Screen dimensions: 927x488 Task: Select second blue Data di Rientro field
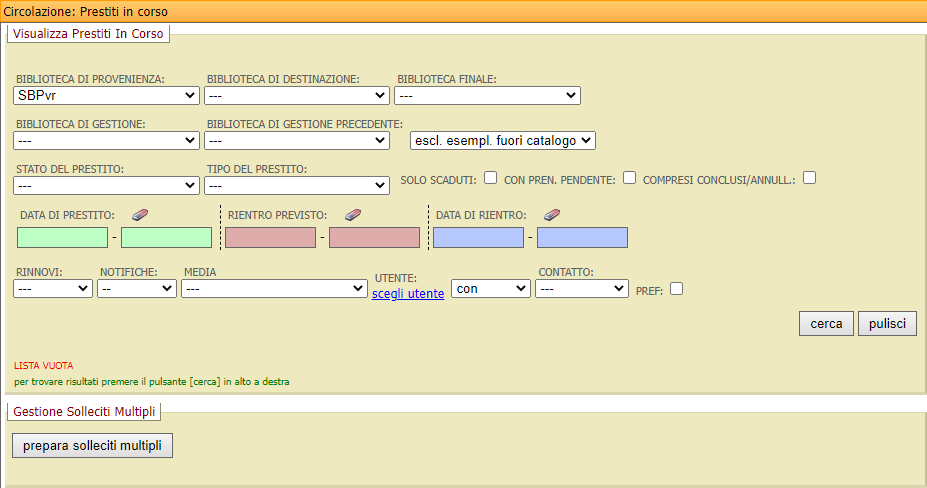pyautogui.click(x=582, y=238)
